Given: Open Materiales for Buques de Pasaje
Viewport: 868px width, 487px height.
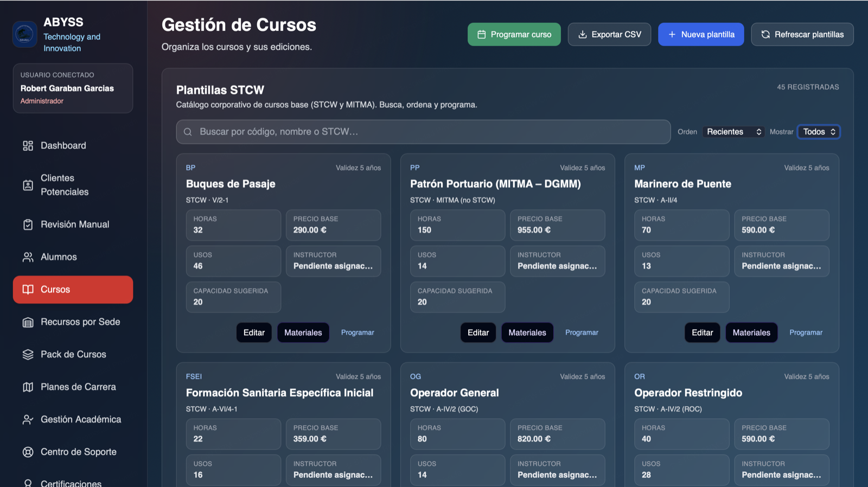Looking at the screenshot, I should click(303, 332).
